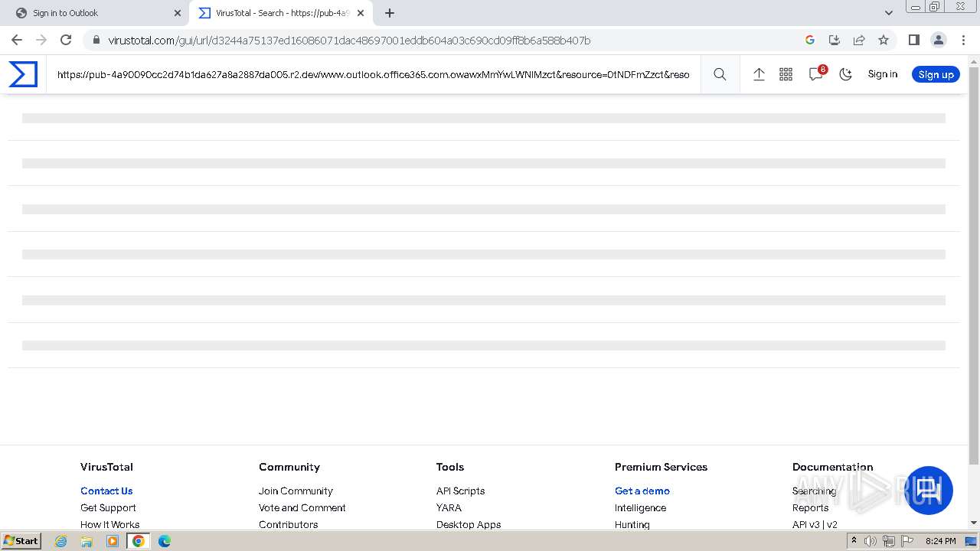Image resolution: width=980 pixels, height=551 pixels.
Task: Open Desktop Apps link
Action: pos(469,524)
